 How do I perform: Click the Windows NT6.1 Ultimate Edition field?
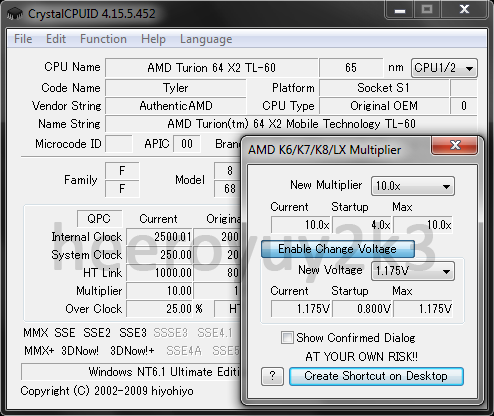pos(131,372)
